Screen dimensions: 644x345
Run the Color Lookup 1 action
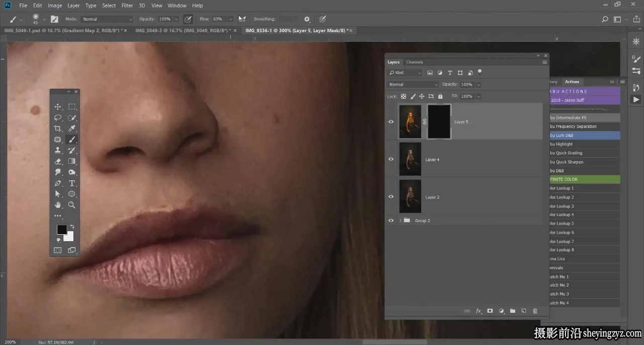584,188
